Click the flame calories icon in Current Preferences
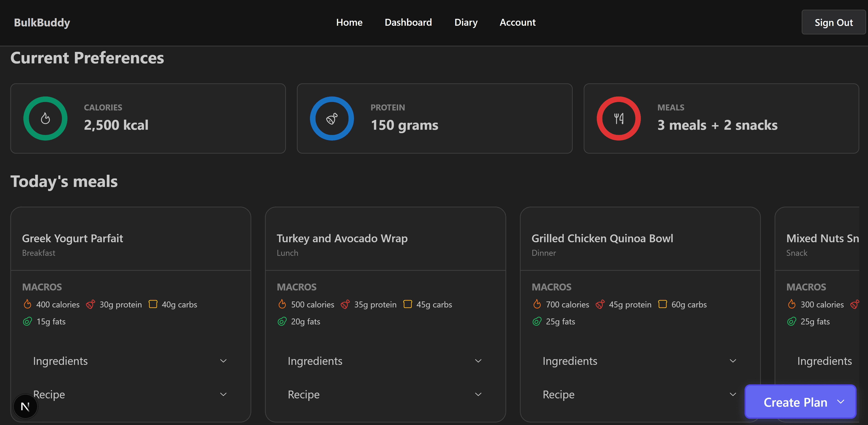 tap(45, 118)
